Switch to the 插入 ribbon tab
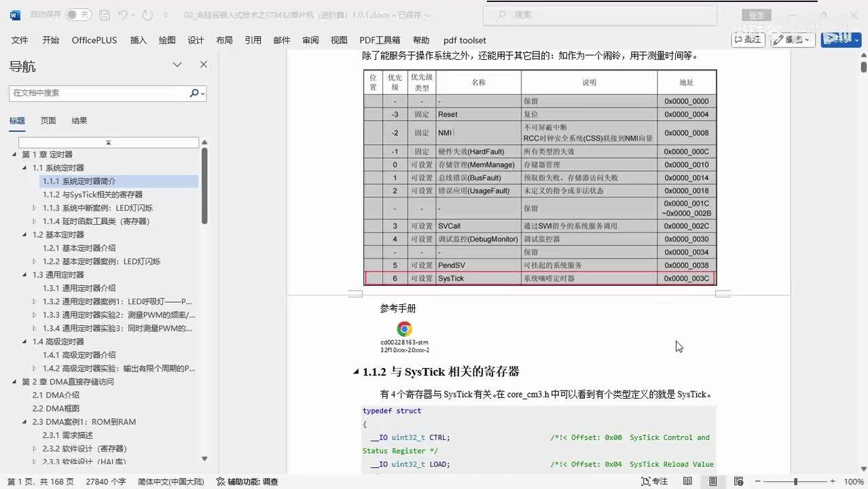The width and height of the screenshot is (868, 489). pos(139,40)
